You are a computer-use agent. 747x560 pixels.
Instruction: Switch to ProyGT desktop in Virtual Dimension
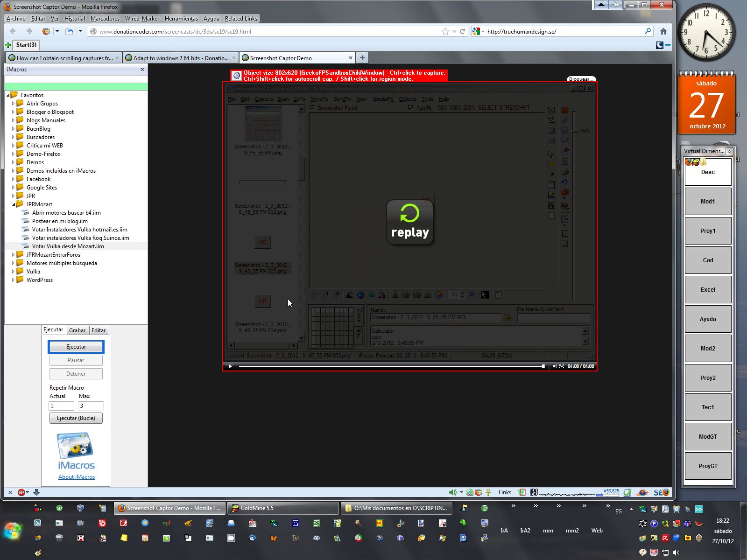[708, 466]
